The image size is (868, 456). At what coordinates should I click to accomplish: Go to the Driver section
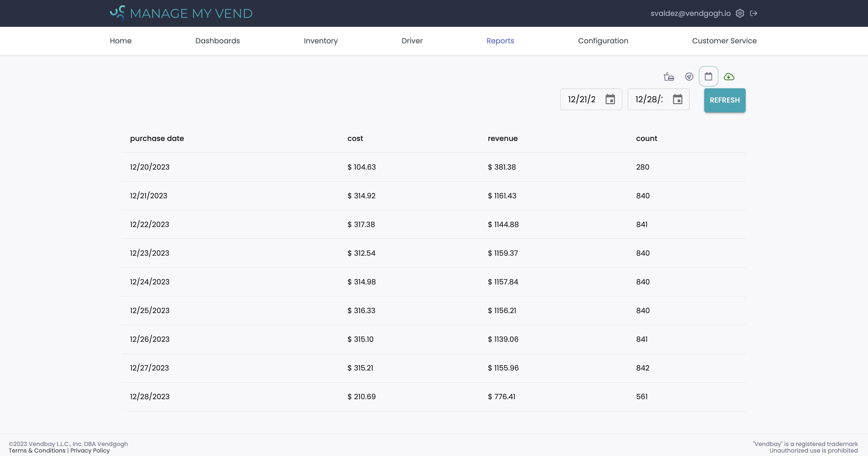(412, 41)
